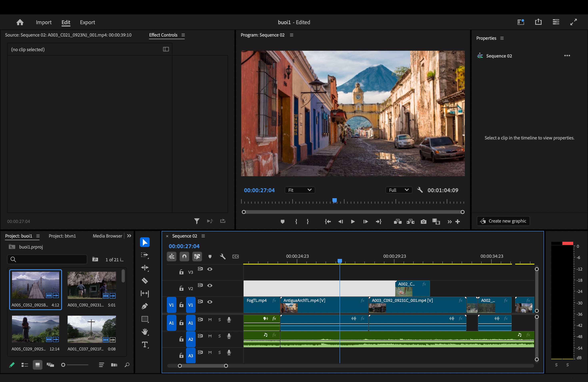Play the sequence in Program monitor
The height and width of the screenshot is (382, 588).
(x=353, y=222)
